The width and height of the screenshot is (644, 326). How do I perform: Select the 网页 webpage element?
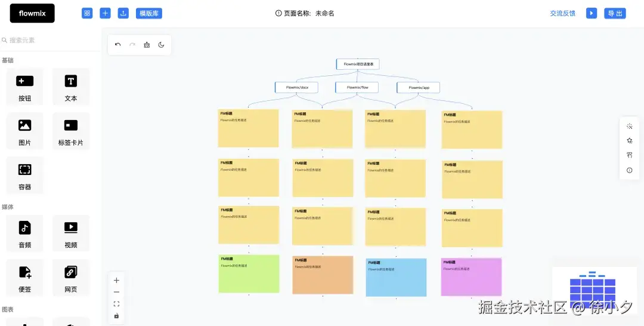click(70, 278)
